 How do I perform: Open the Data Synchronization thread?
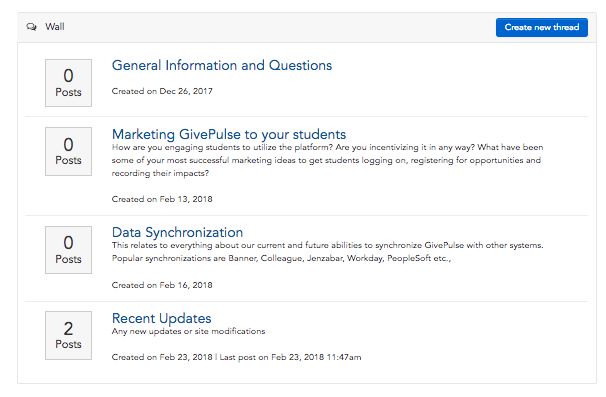[x=177, y=232]
